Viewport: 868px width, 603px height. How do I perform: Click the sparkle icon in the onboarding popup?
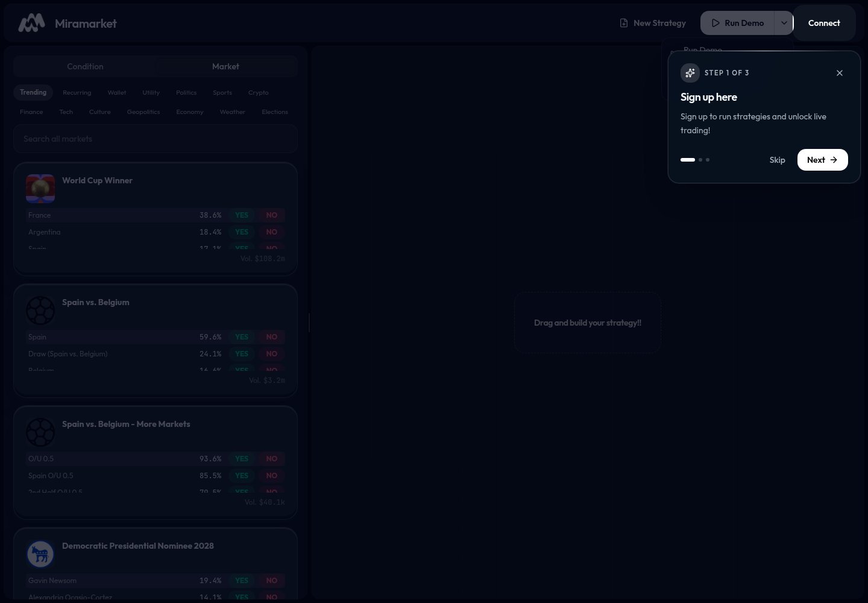[x=690, y=73]
